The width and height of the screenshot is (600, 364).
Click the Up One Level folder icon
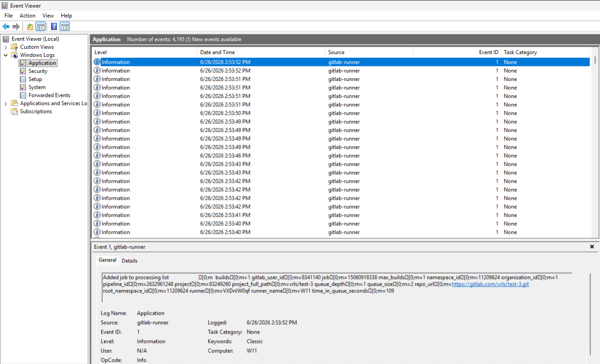[x=30, y=26]
